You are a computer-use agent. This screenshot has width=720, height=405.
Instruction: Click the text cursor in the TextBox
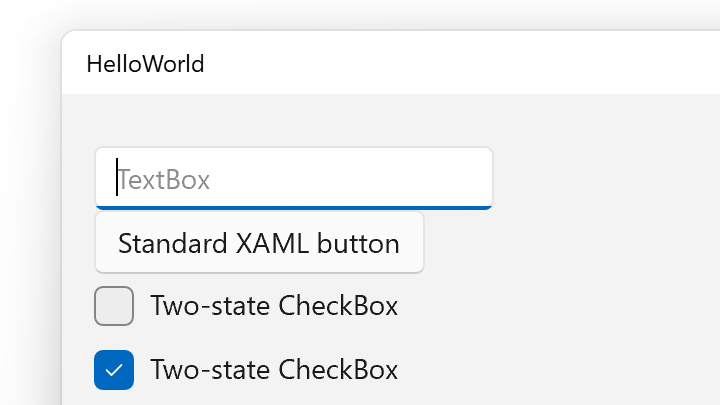(117, 178)
